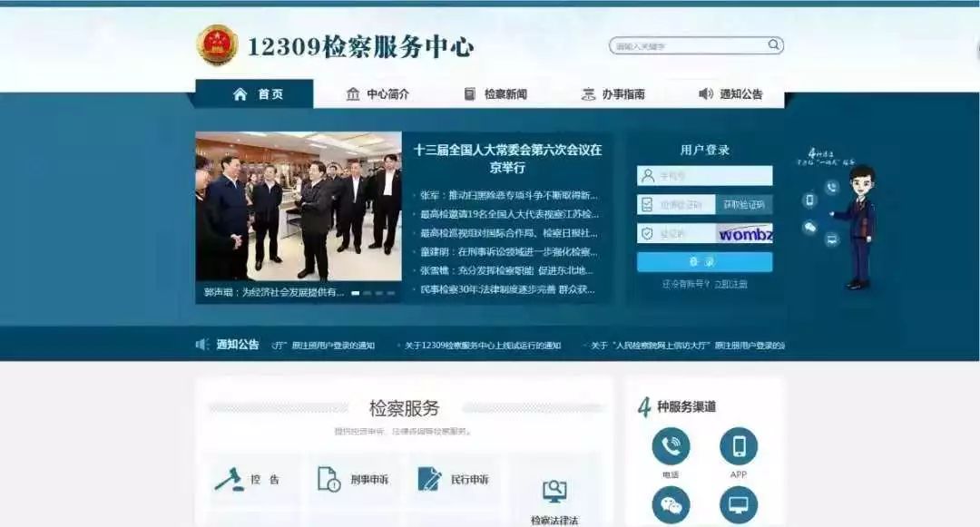980x527 pixels.
Task: Click the 12309 national emblem logo
Action: 217,44
